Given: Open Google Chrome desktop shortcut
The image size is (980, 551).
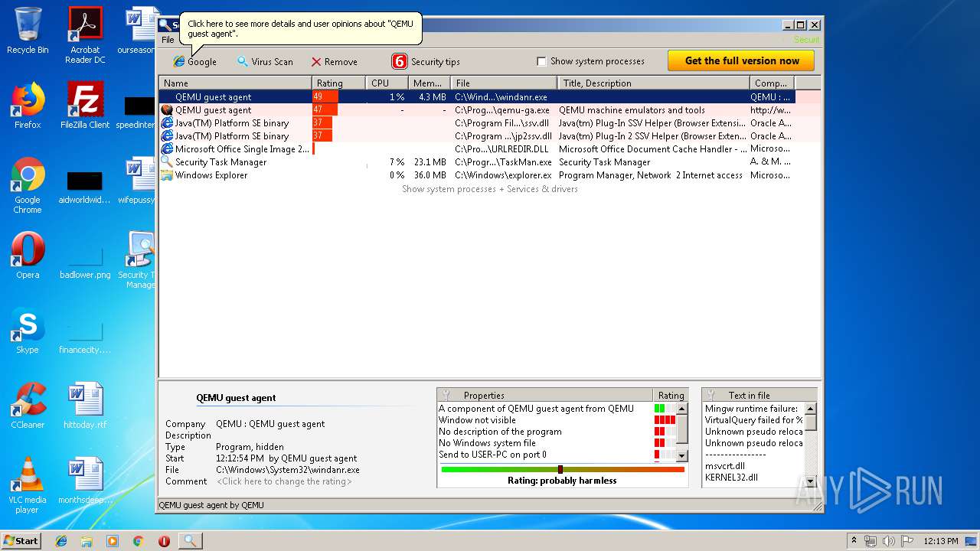Looking at the screenshot, I should click(28, 186).
